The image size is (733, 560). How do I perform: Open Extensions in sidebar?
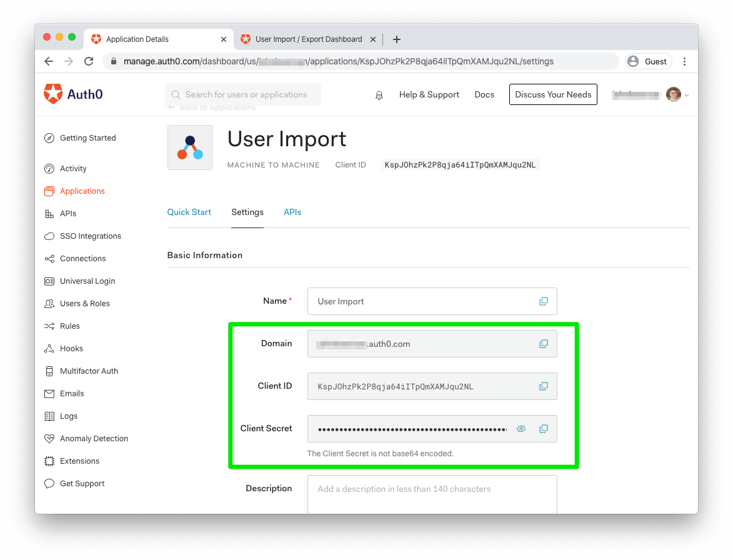(x=72, y=461)
